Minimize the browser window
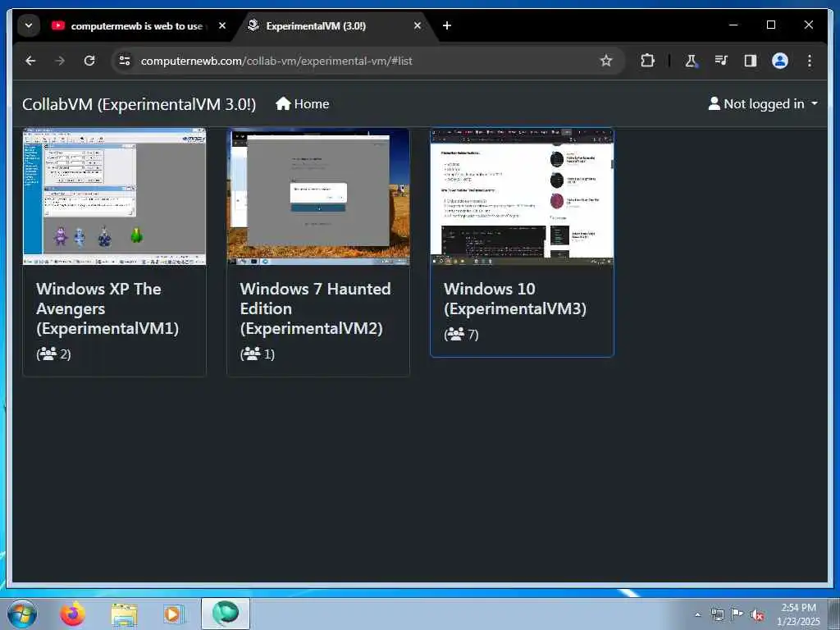The height and width of the screenshot is (630, 840). [733, 25]
